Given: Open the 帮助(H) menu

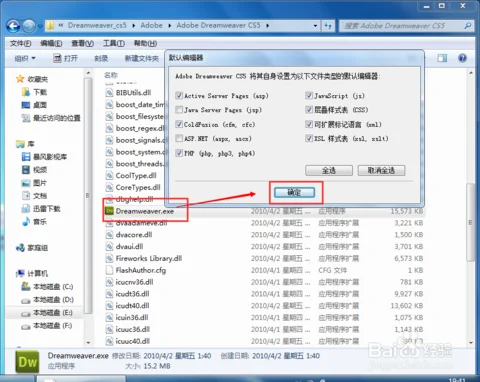Looking at the screenshot, I should [145, 43].
